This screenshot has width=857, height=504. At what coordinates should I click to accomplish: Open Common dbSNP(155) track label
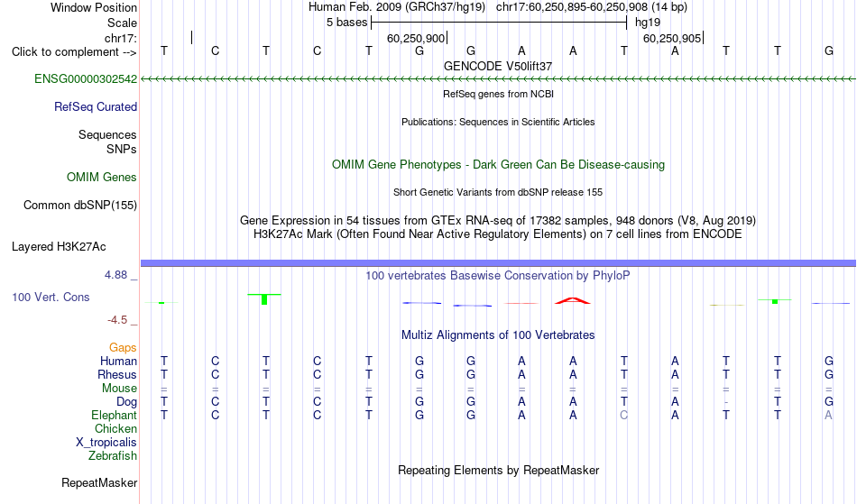click(80, 206)
